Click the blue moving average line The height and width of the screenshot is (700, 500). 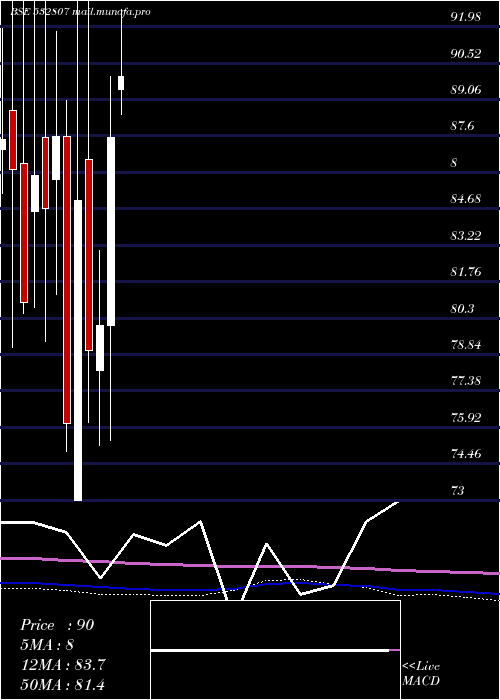point(250,588)
